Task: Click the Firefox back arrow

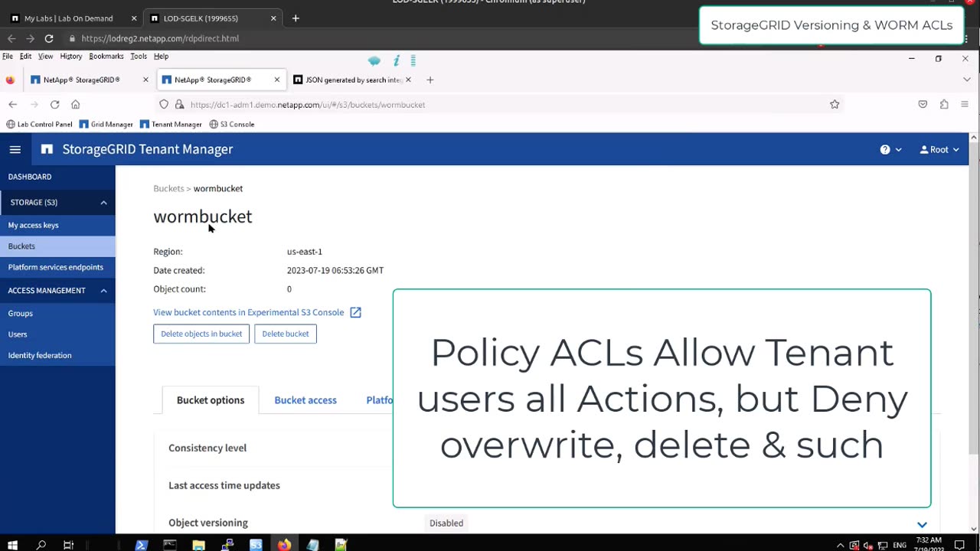Action: 12,105
